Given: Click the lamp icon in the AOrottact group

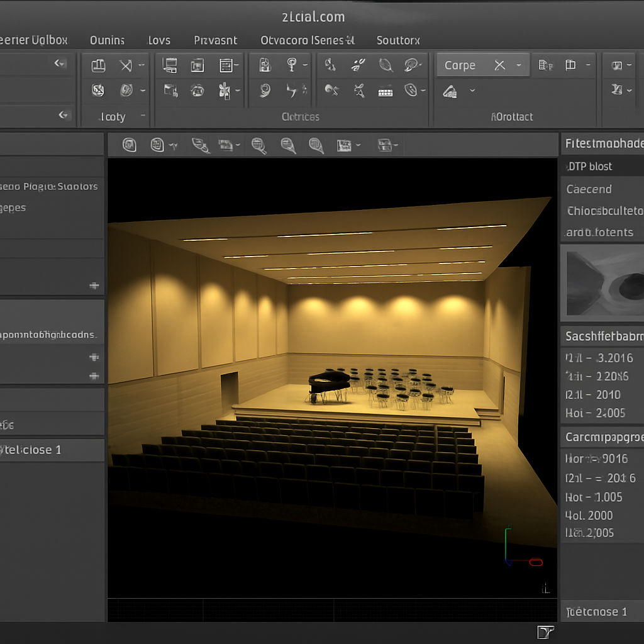Looking at the screenshot, I should coord(449,92).
